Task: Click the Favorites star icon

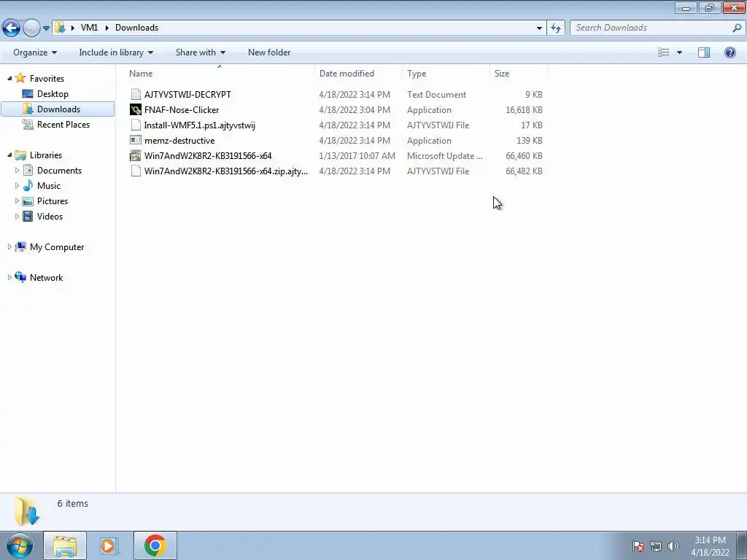Action: [x=20, y=77]
